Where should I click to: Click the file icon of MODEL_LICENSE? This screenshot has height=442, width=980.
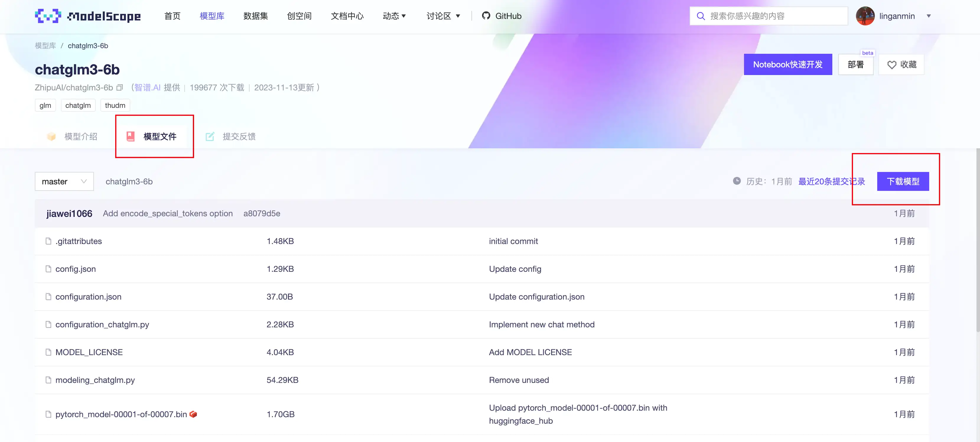click(x=48, y=352)
